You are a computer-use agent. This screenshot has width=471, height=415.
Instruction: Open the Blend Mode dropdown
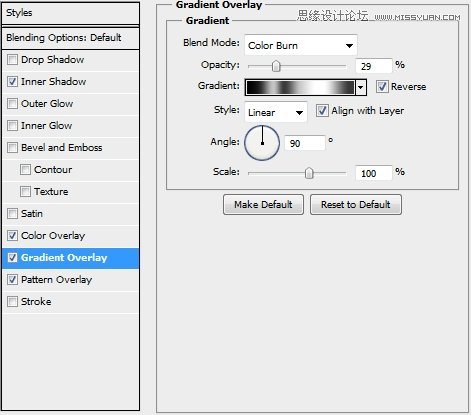(x=301, y=45)
